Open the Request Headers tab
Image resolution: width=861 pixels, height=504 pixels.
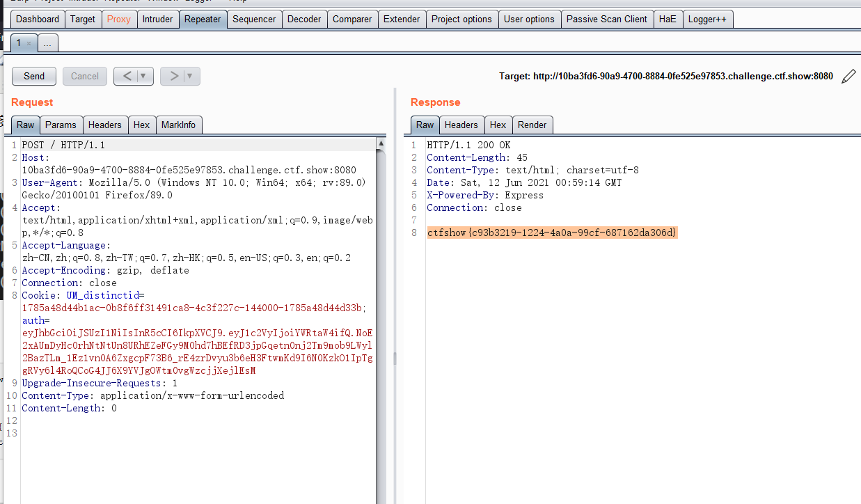coord(105,125)
